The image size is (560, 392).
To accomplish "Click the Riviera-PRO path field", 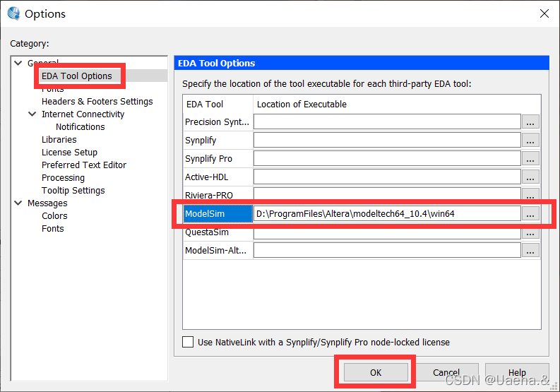I will 387,194.
